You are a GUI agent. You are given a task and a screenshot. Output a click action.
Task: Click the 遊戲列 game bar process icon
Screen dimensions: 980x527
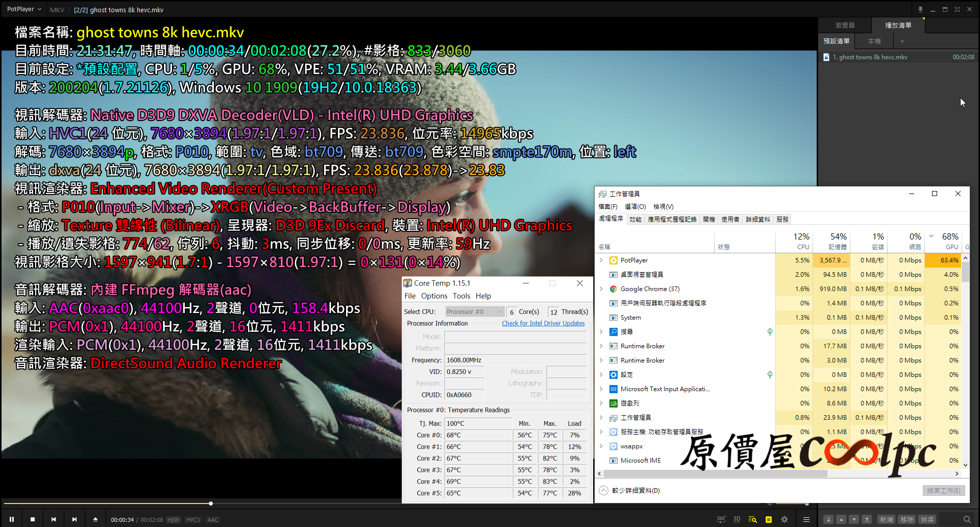(x=614, y=403)
